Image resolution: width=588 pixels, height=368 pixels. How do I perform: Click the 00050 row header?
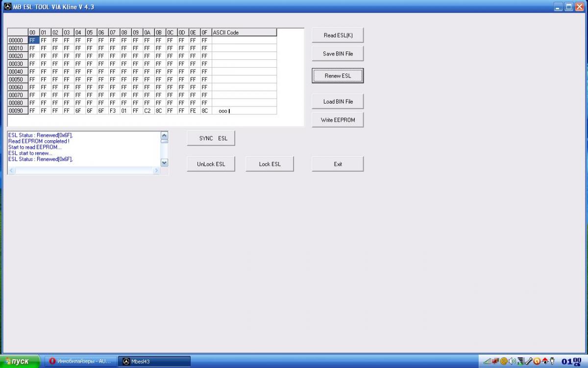point(17,79)
